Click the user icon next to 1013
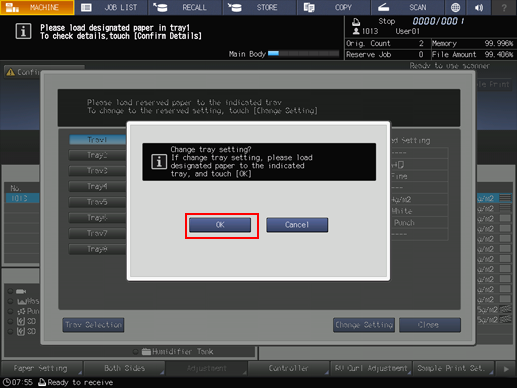 (x=356, y=31)
